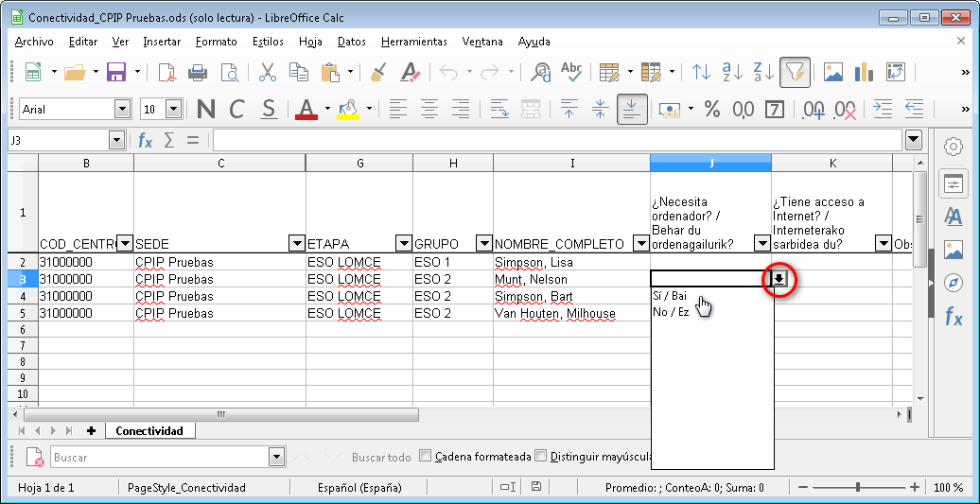Viewport: 980px width, 504px height.
Task: Open the Archivo menu
Action: 34,42
